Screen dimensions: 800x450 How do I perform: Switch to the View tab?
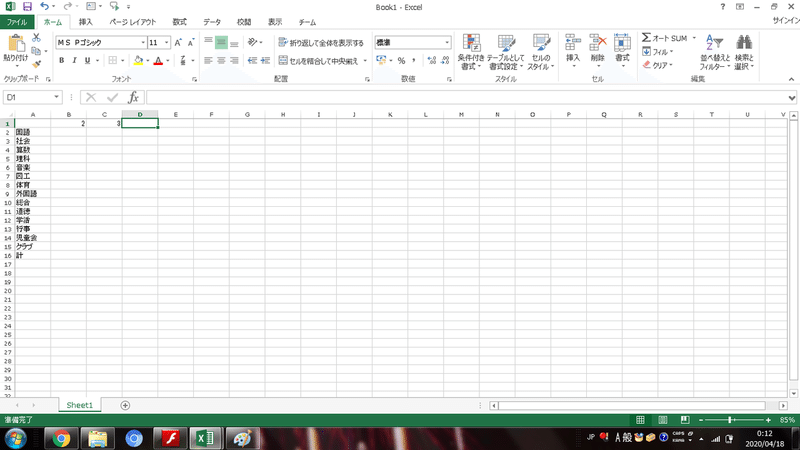tap(275, 22)
